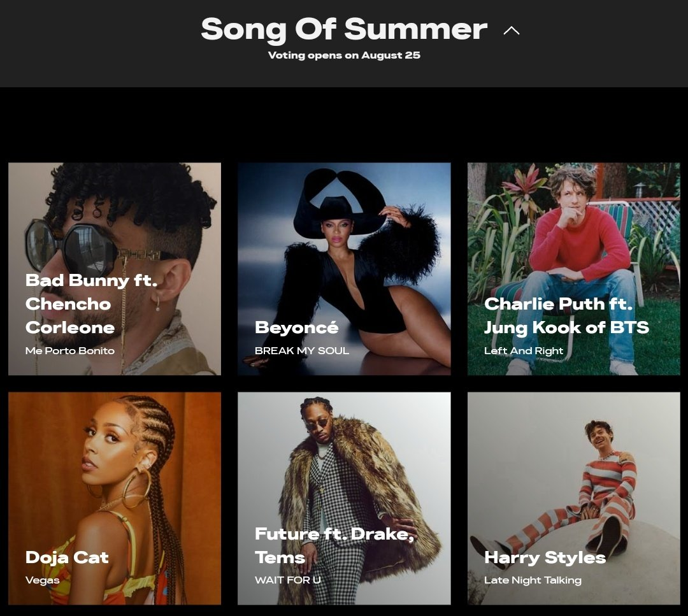This screenshot has height=616, width=688.
Task: Open Charlie Puth ft. Jung Kook card
Action: tap(573, 269)
